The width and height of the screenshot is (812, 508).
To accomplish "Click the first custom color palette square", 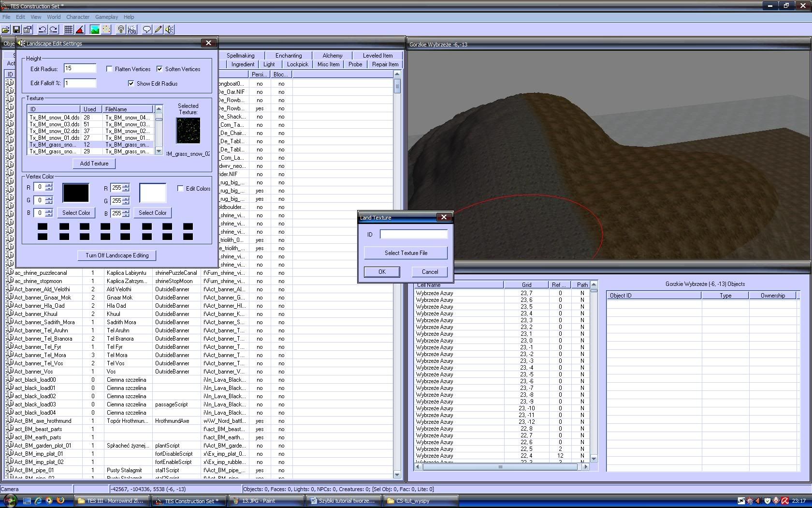I will (x=43, y=226).
